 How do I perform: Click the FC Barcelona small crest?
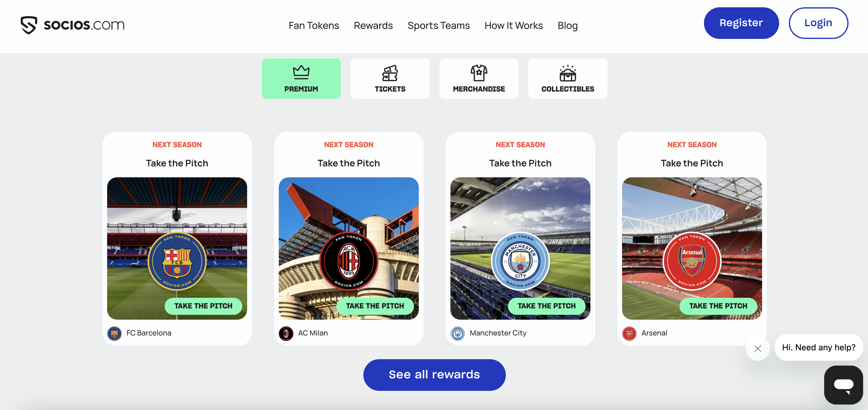coord(114,333)
